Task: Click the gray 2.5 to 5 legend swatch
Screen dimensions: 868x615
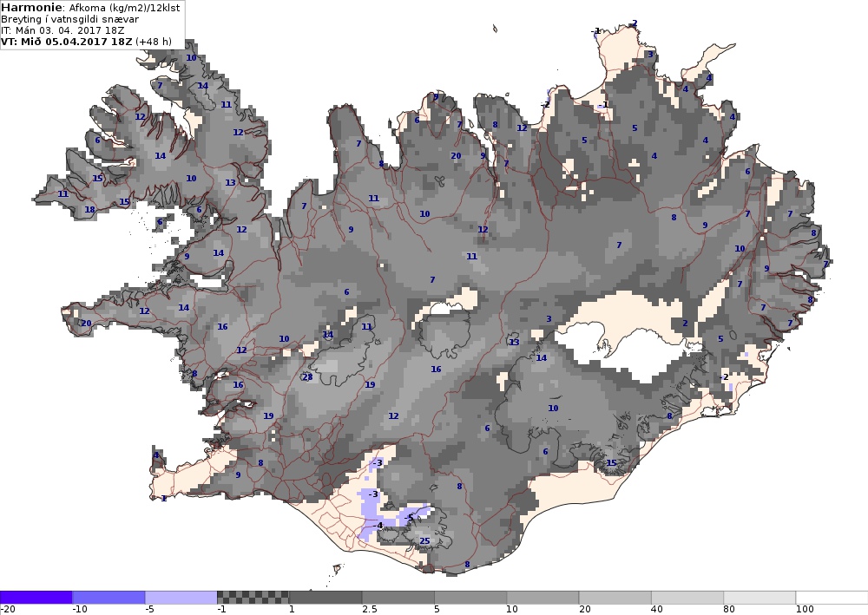Action: [398, 598]
